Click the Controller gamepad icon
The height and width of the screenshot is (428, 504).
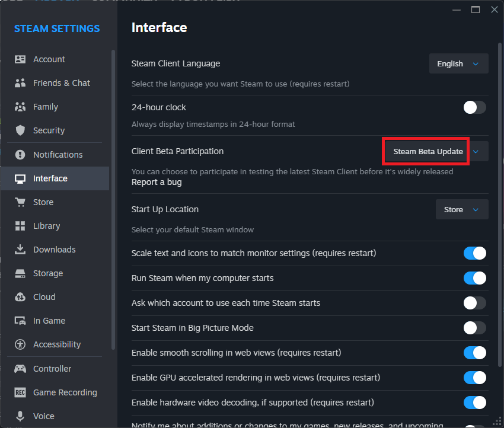(x=20, y=369)
